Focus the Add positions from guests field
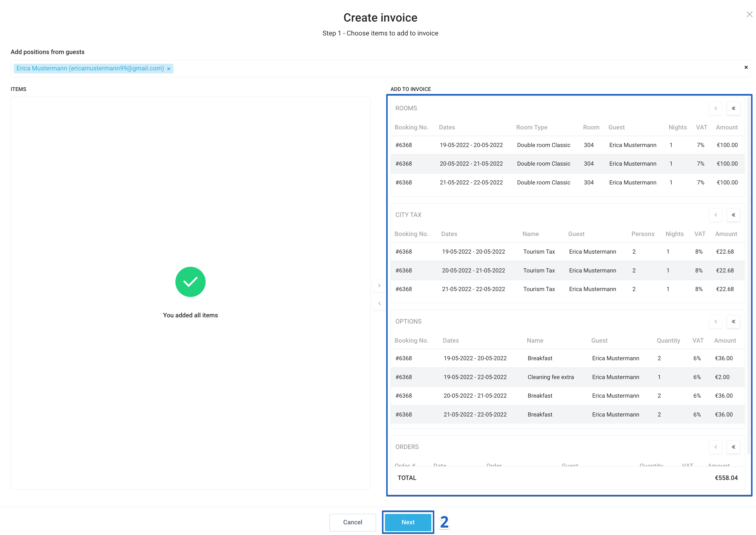756x535 pixels. [380, 68]
